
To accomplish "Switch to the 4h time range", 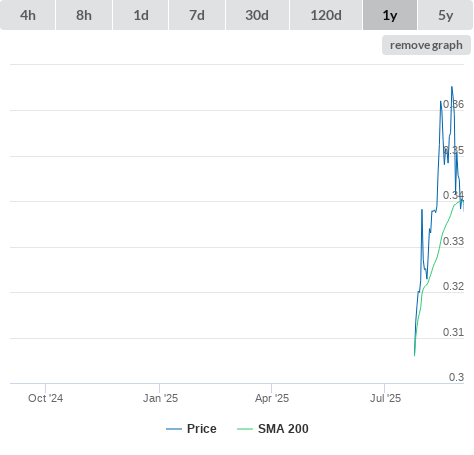I will [x=28, y=15].
